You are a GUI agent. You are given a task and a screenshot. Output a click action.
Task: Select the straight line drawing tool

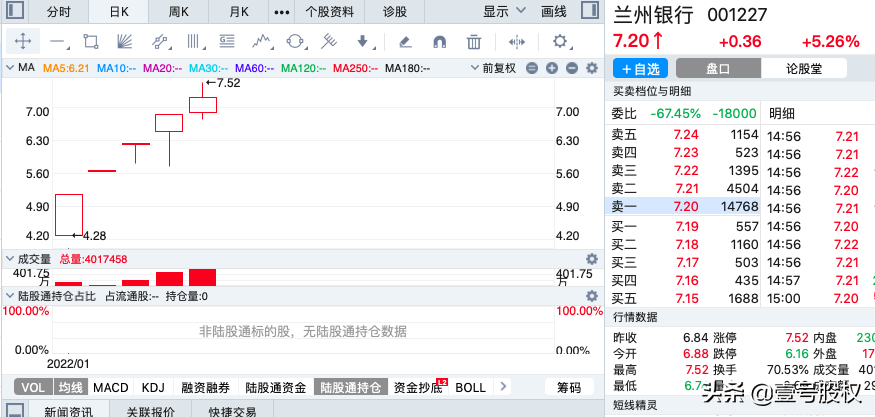click(x=58, y=41)
